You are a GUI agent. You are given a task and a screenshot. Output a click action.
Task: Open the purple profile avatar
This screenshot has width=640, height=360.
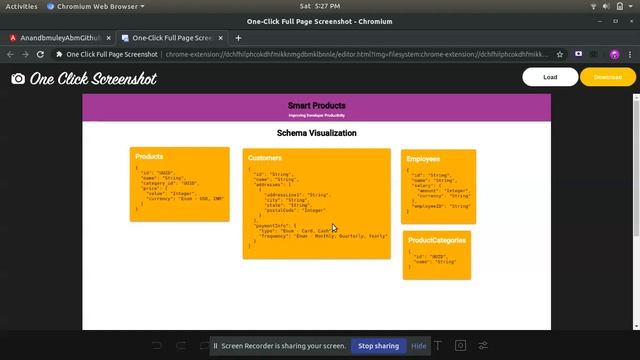pyautogui.click(x=614, y=54)
